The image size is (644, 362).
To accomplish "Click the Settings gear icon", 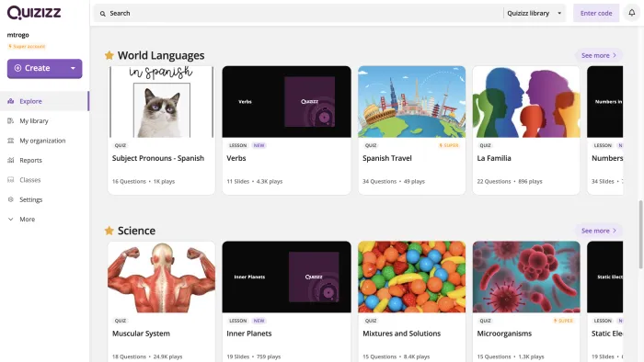I will pyautogui.click(x=11, y=199).
